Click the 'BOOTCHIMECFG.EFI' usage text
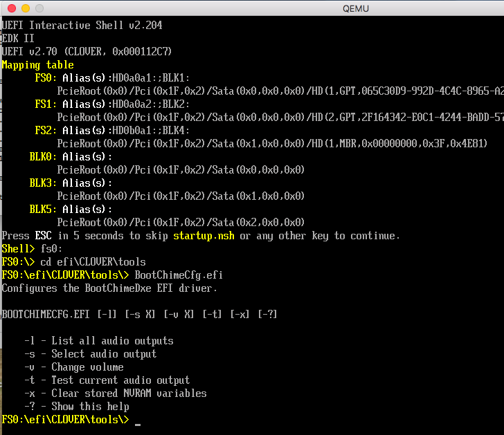 pos(46,315)
